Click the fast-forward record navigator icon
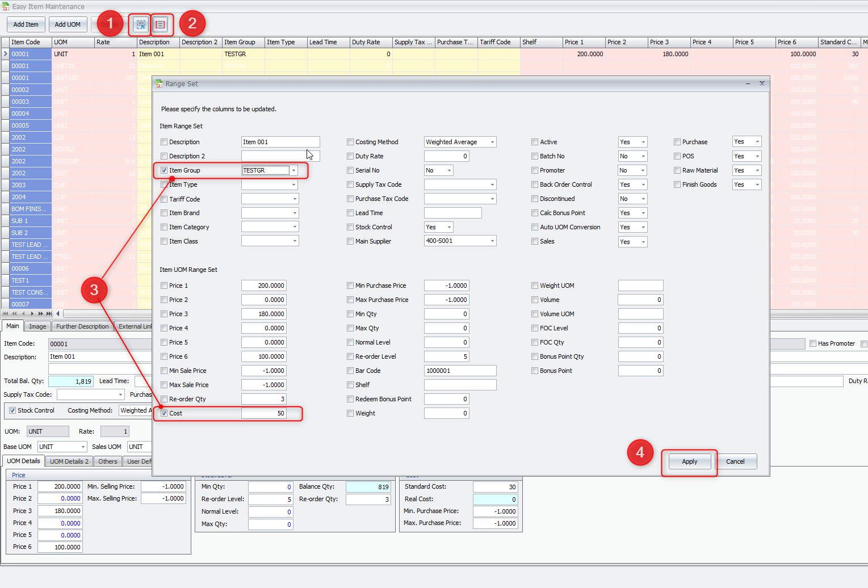Image resolution: width=868 pixels, height=588 pixels. coord(40,313)
